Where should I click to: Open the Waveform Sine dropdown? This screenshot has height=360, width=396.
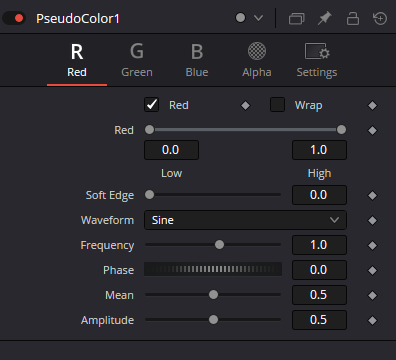pos(245,220)
